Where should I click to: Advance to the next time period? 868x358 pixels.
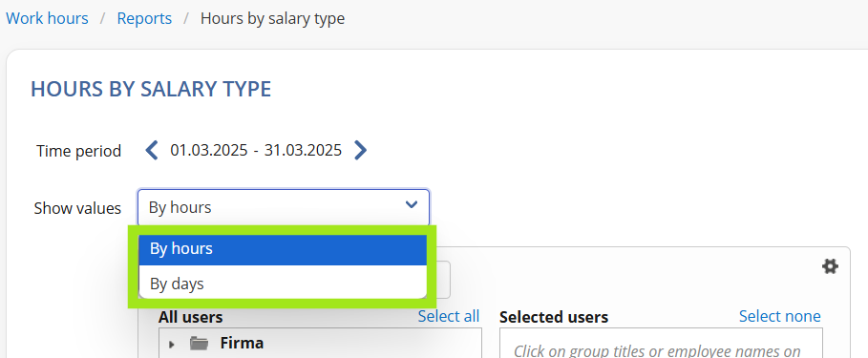pyautogui.click(x=360, y=150)
